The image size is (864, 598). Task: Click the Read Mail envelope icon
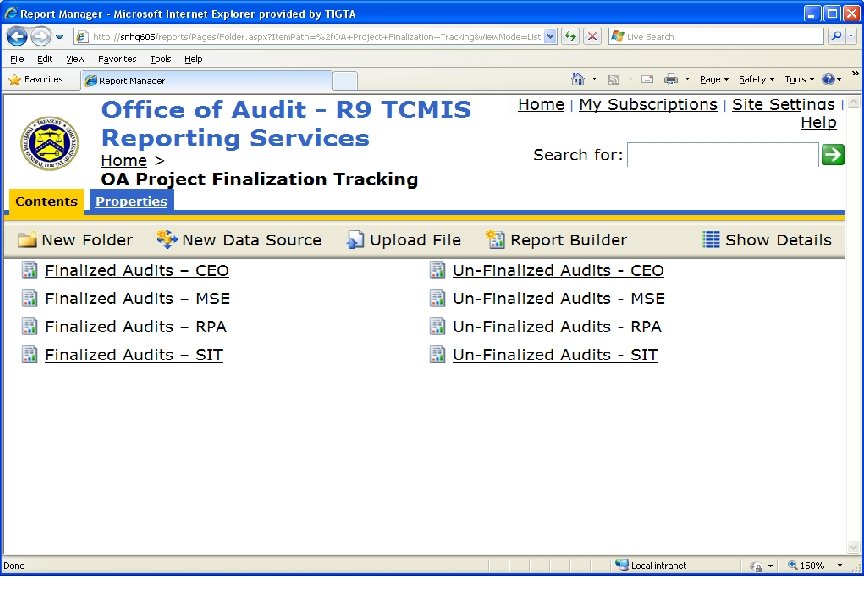[x=647, y=79]
